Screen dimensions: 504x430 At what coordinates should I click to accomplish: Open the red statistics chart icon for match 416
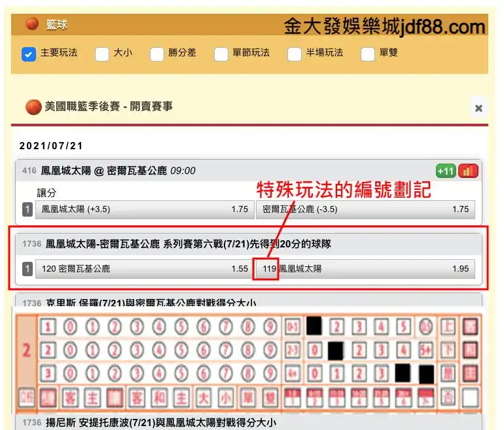tap(468, 171)
